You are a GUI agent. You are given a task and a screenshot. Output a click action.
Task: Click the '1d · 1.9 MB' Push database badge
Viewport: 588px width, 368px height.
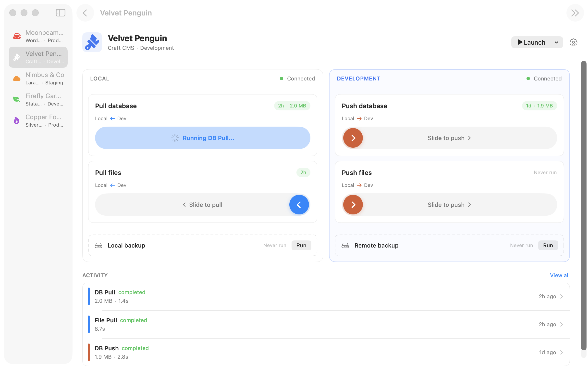tap(539, 106)
